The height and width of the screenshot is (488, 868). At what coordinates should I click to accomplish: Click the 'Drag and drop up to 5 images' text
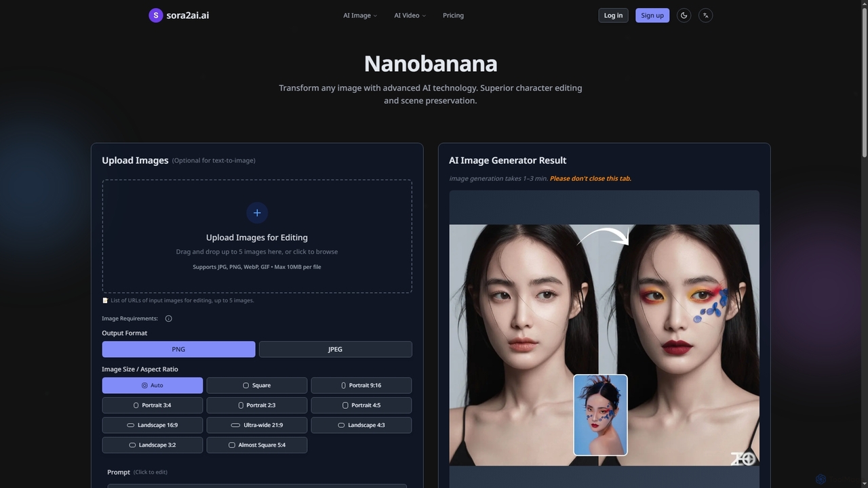[257, 251]
